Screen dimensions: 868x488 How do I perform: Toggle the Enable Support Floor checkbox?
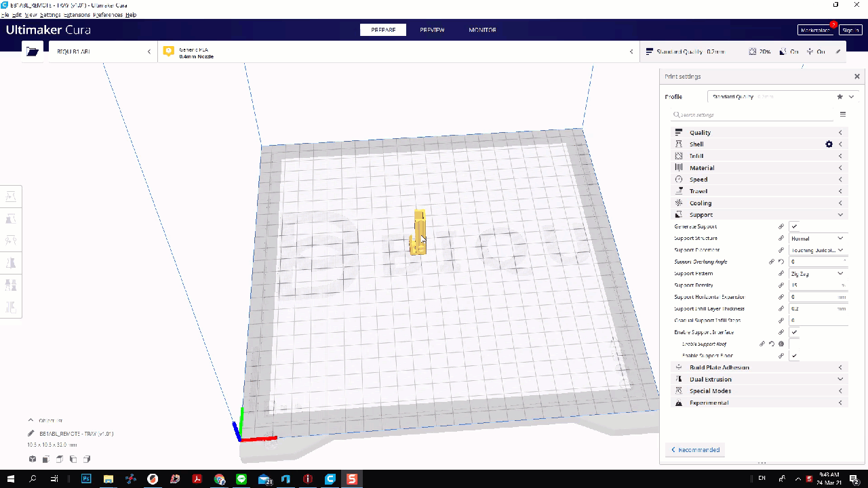(794, 356)
